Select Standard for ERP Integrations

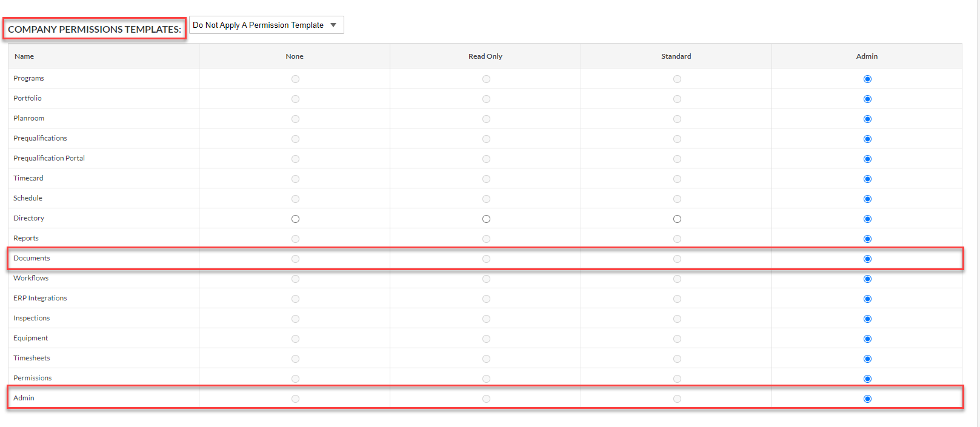click(x=677, y=299)
